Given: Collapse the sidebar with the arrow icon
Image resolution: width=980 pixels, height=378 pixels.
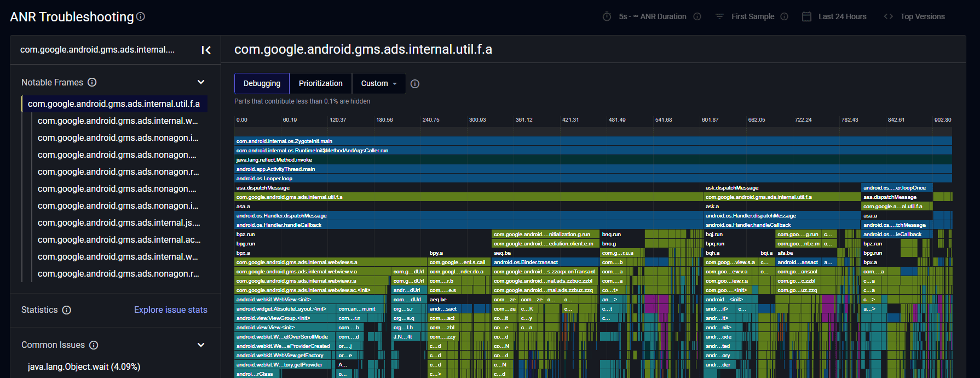Looking at the screenshot, I should [x=206, y=50].
